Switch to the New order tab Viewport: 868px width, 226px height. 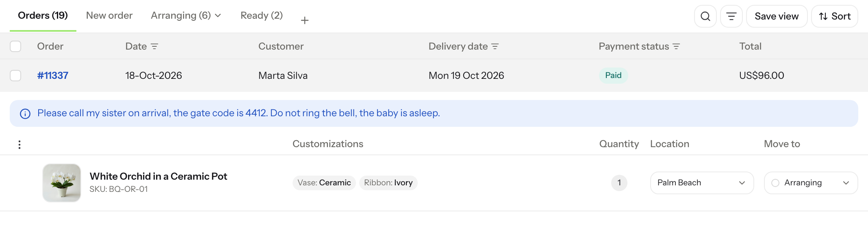[x=109, y=15]
